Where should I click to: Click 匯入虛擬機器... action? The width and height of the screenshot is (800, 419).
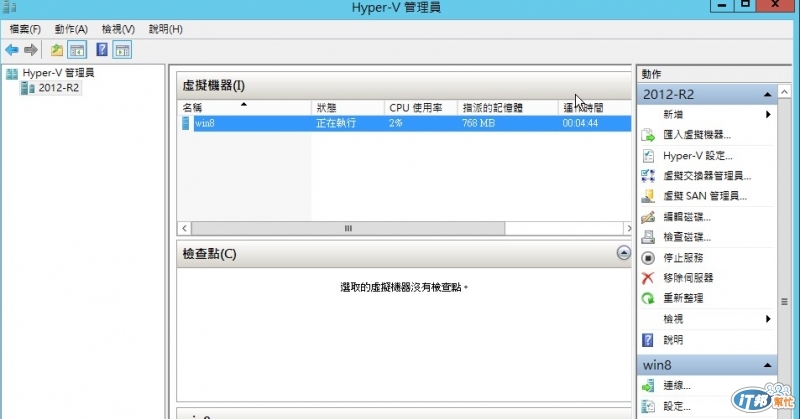click(697, 135)
